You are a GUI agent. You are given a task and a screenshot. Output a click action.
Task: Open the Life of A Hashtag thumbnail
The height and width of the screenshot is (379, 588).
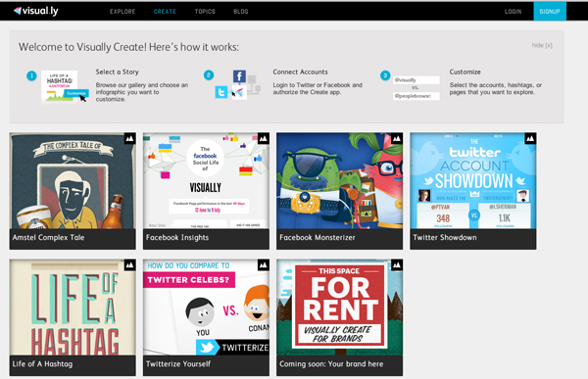tap(73, 308)
